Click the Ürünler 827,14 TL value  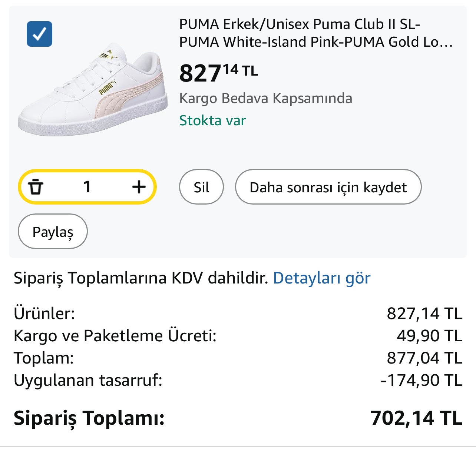[424, 314]
